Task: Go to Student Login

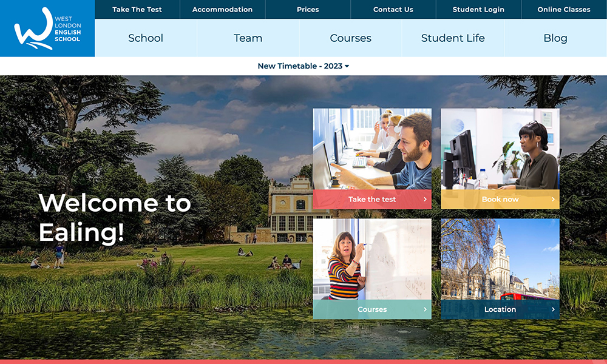Action: pos(478,10)
